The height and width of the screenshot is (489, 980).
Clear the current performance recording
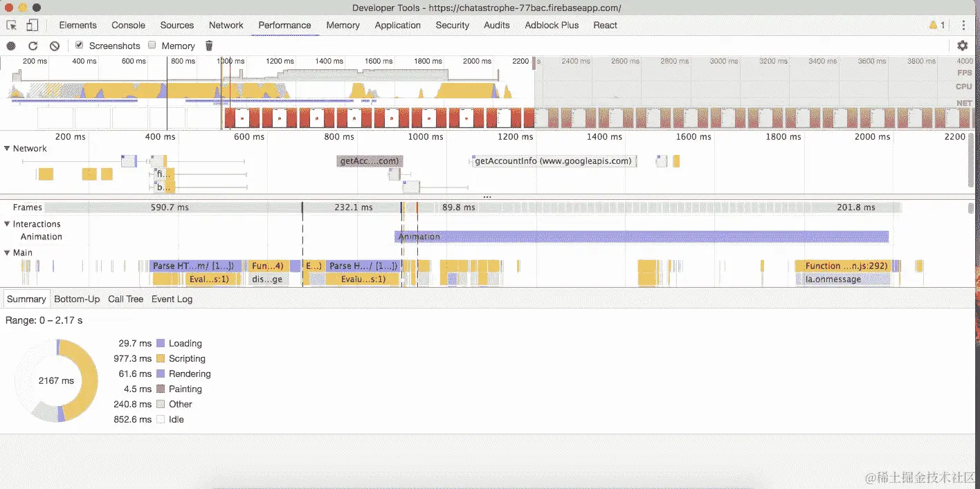point(55,46)
